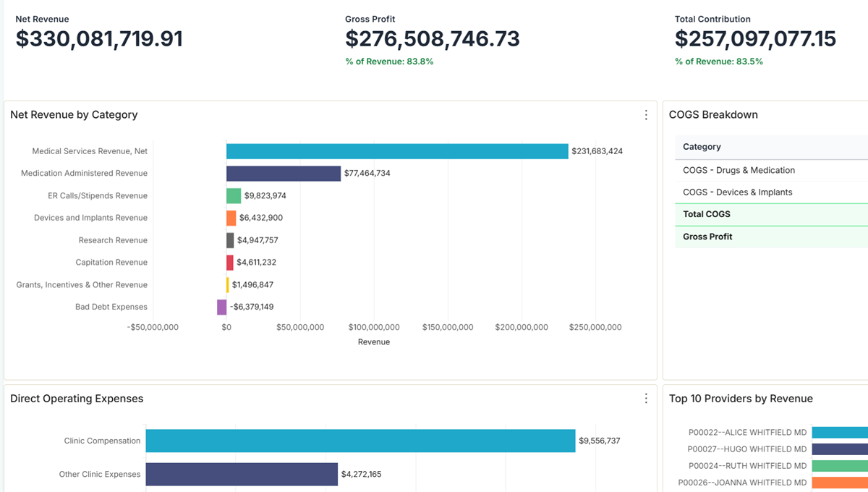Click the Medication Administered Revenue bar

tap(284, 174)
